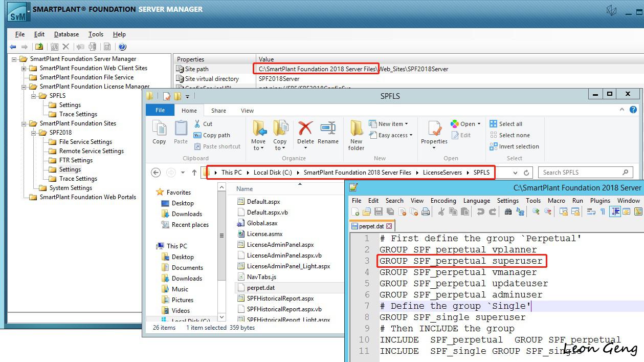The width and height of the screenshot is (644, 362).
Task: Click the Find binoculars icon in Notepad++
Action: click(508, 211)
